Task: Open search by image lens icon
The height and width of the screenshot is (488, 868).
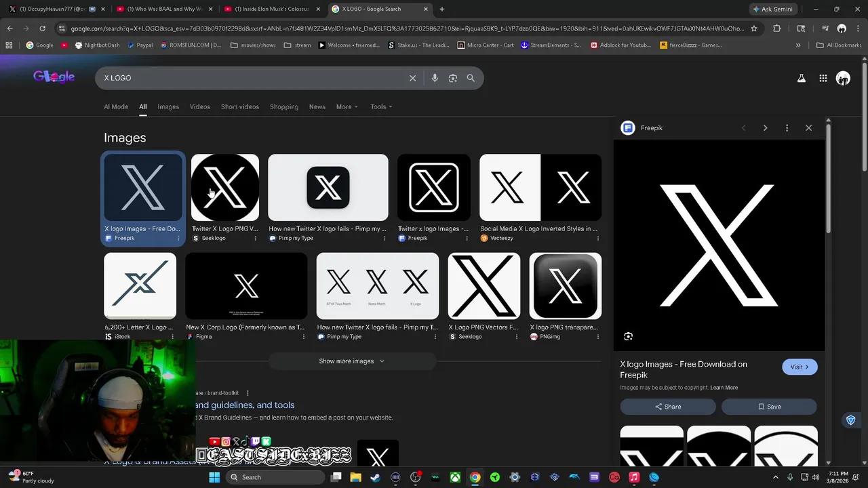Action: tap(453, 78)
